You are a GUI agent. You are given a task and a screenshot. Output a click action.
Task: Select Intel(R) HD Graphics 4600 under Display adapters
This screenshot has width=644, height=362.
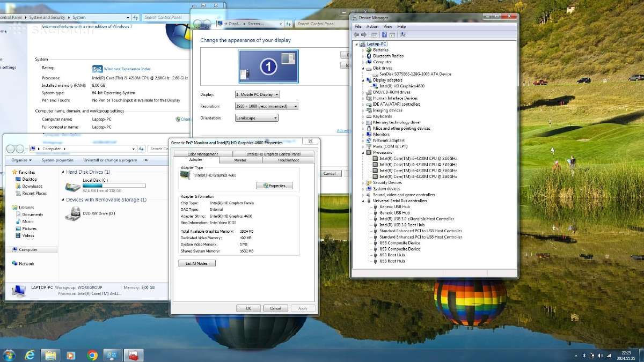point(402,86)
